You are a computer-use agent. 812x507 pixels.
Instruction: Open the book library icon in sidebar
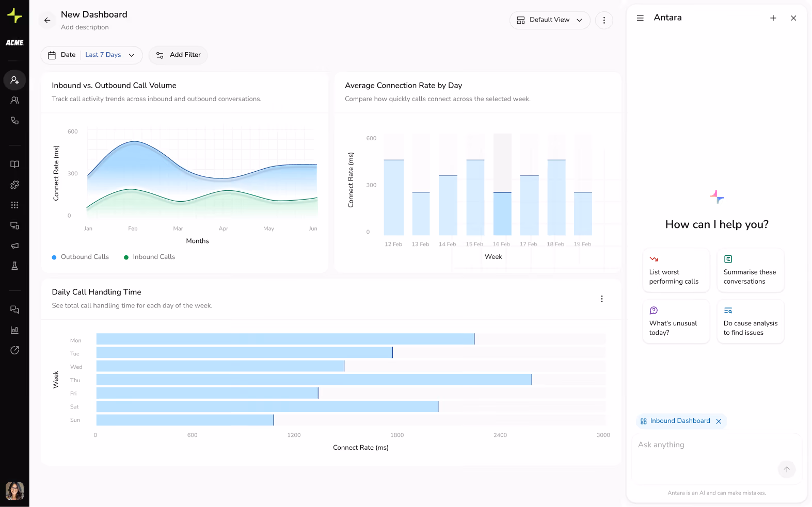point(14,164)
